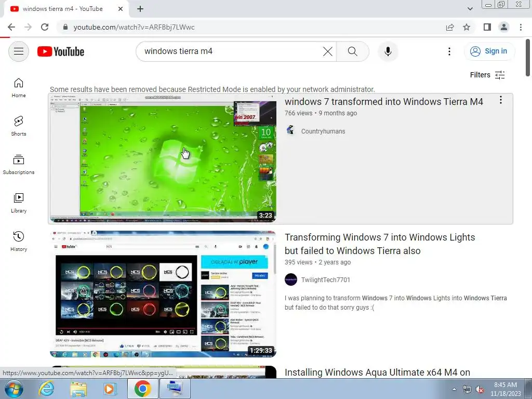Show hidden tray icons arrow

click(454, 389)
